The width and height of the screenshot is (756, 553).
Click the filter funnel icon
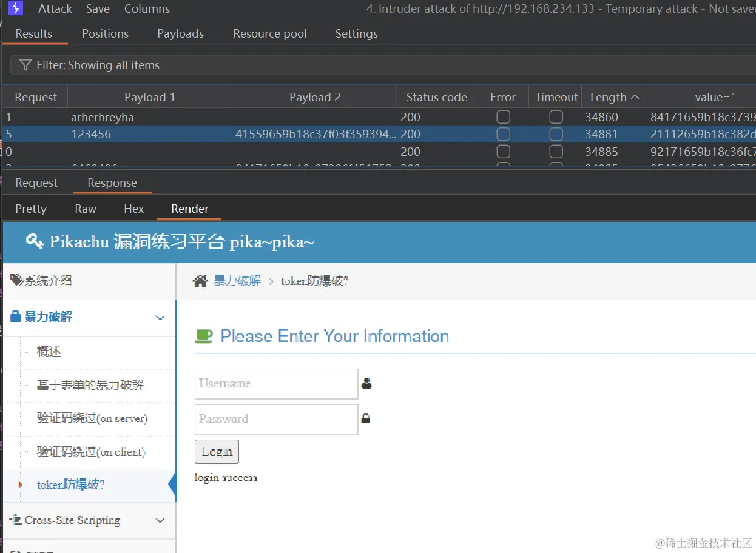point(25,65)
